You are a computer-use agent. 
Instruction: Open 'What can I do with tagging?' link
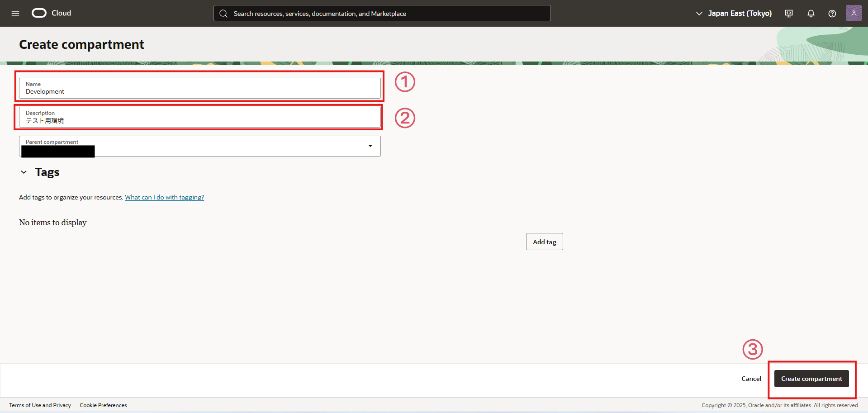pos(165,197)
